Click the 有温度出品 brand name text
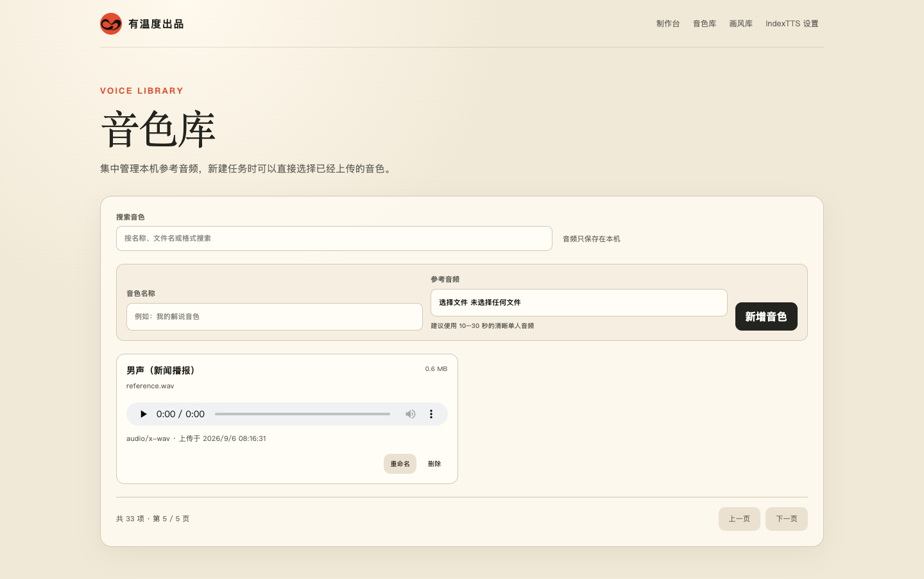The height and width of the screenshot is (579, 924). pos(156,24)
